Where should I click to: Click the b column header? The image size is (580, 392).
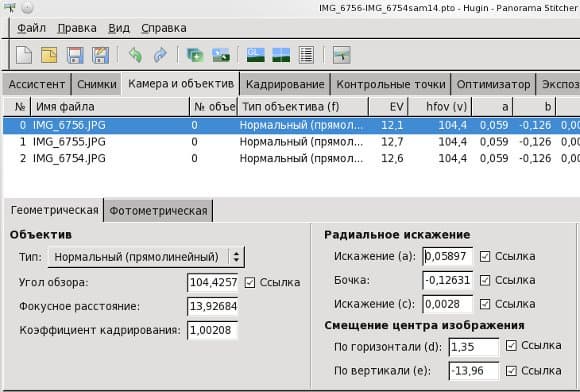click(535, 107)
